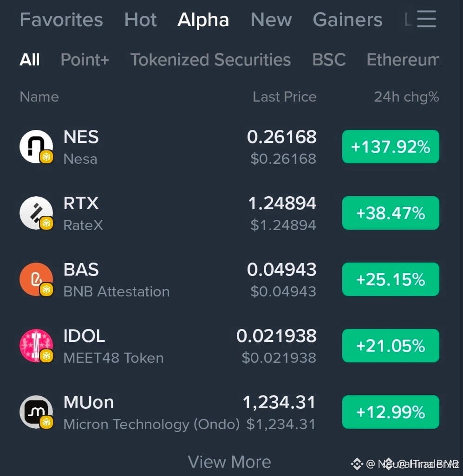Filter tokens by Ethereum chain
This screenshot has width=463, height=476.
tap(403, 59)
